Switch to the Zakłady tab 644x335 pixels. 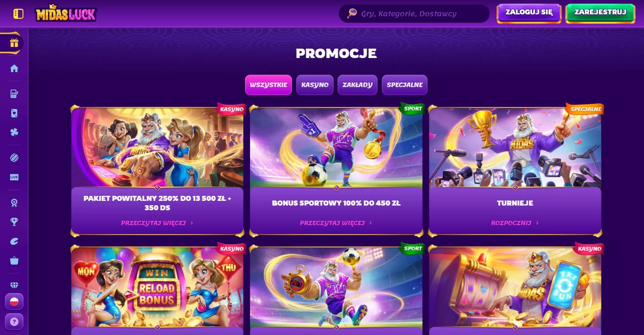357,85
